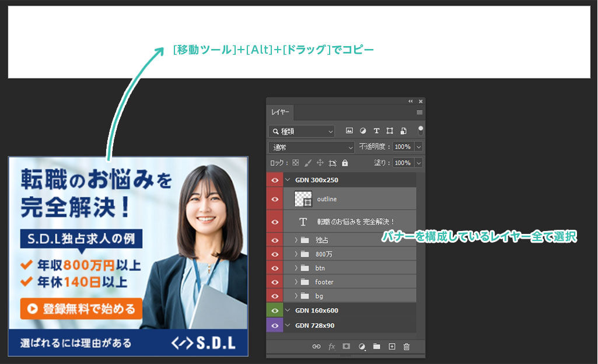Image resolution: width=598 pixels, height=364 pixels.
Task: Toggle the layer filter on/off switch
Action: click(x=421, y=130)
